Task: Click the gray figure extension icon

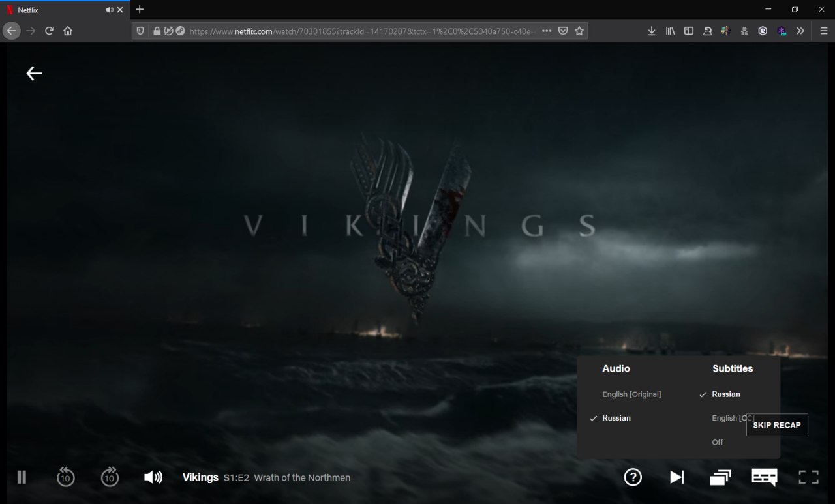Action: click(744, 31)
